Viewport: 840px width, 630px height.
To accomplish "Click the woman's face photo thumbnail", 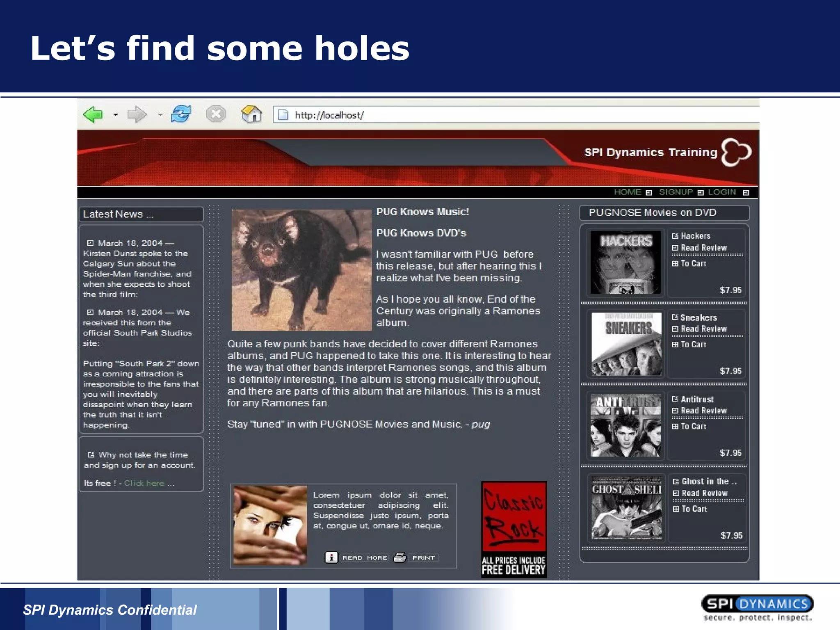I will [270, 525].
